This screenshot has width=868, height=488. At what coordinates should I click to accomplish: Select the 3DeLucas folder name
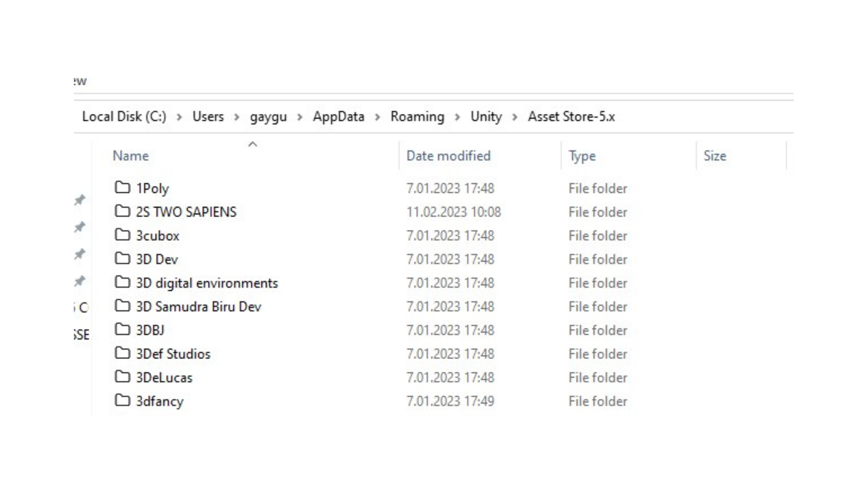click(x=164, y=378)
